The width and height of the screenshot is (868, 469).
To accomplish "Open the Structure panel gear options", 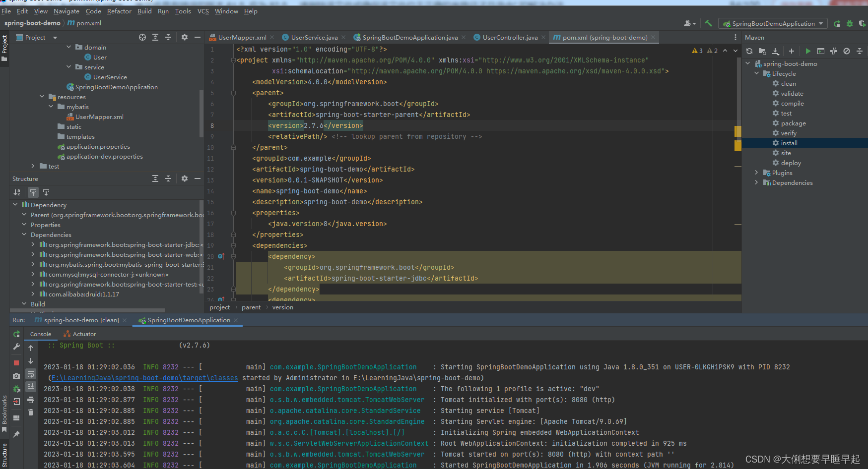I will [185, 178].
